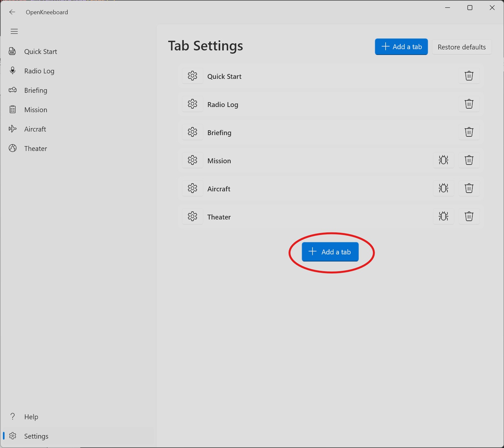Click the Aircraft row label in list
This screenshot has width=504, height=448.
point(219,189)
